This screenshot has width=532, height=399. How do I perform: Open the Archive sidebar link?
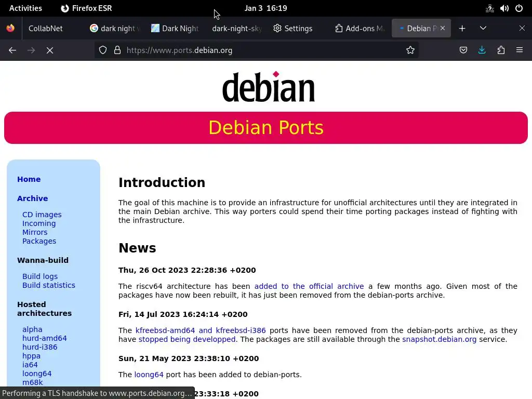coord(33,198)
